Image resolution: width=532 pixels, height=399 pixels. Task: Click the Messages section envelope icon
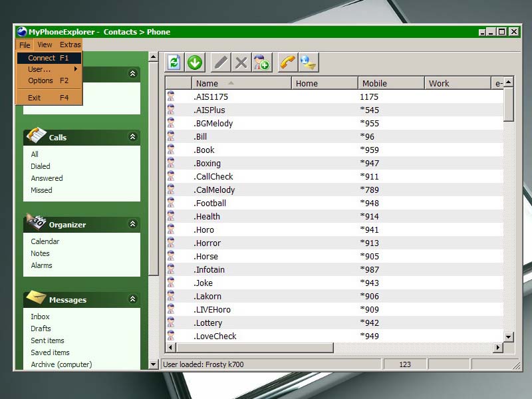(x=36, y=297)
